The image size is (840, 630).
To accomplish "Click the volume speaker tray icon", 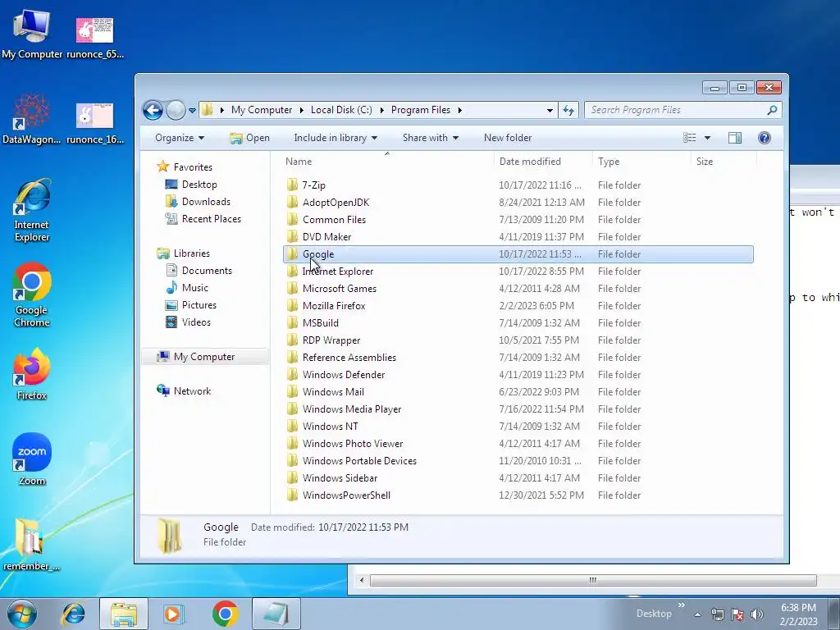I will 757,614.
